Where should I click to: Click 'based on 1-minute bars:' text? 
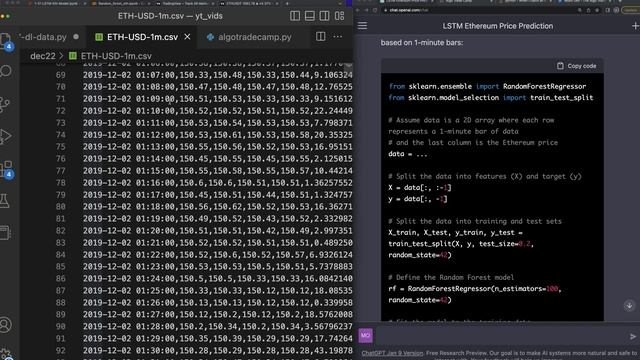click(422, 42)
